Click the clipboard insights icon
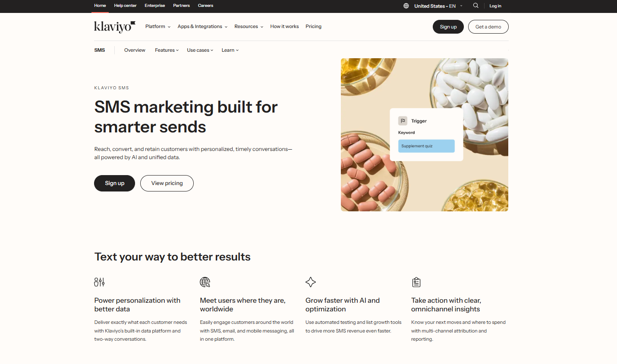This screenshot has height=364, width=617. [416, 282]
